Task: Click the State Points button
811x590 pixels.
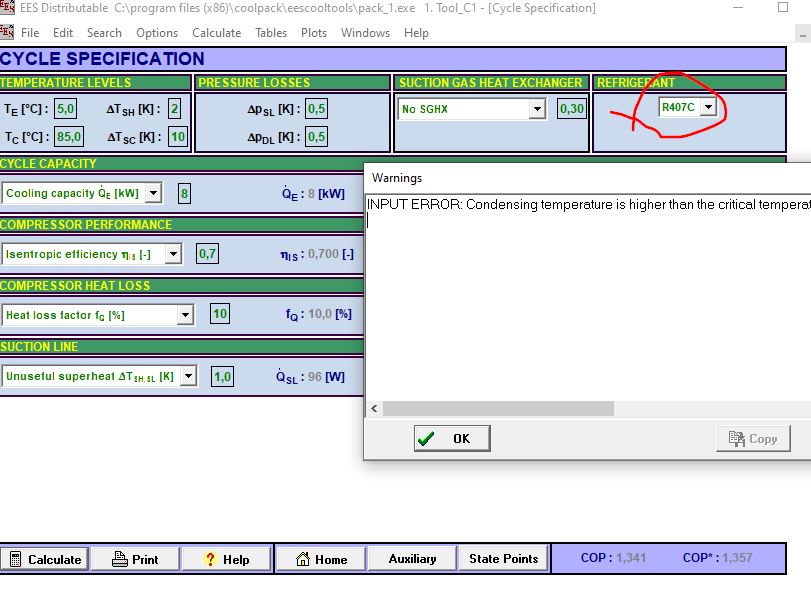Action: 503,559
